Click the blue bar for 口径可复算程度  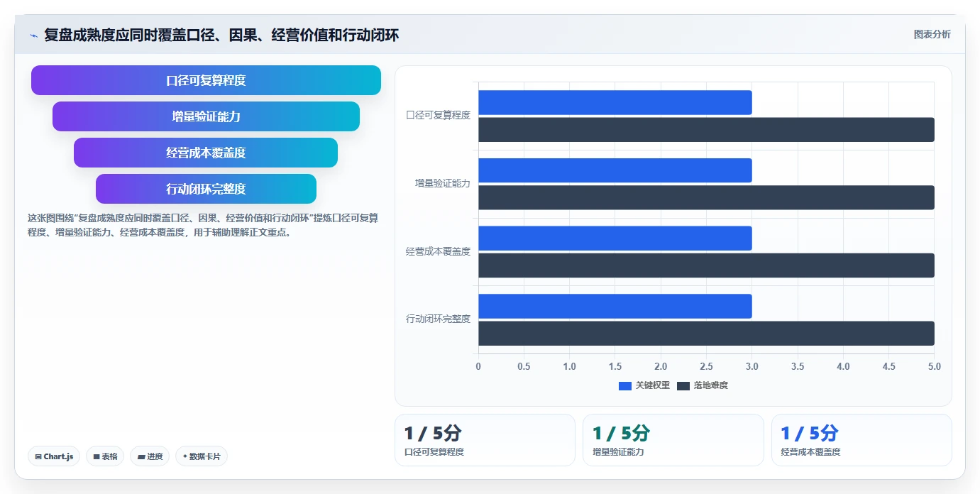(615, 102)
